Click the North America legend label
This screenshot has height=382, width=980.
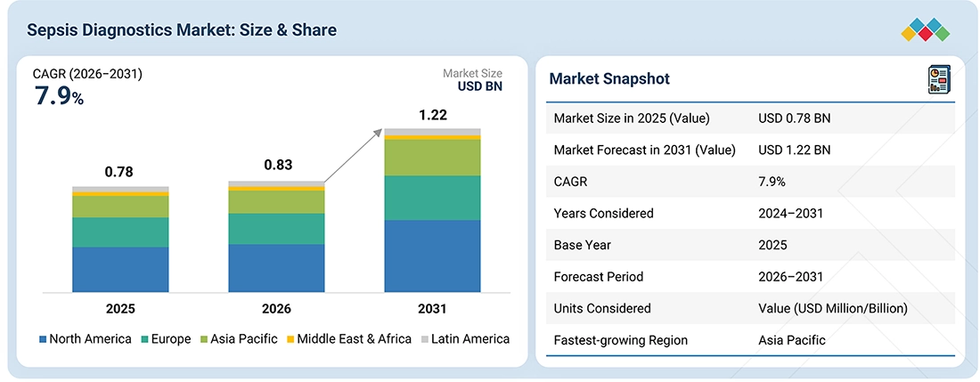91,339
